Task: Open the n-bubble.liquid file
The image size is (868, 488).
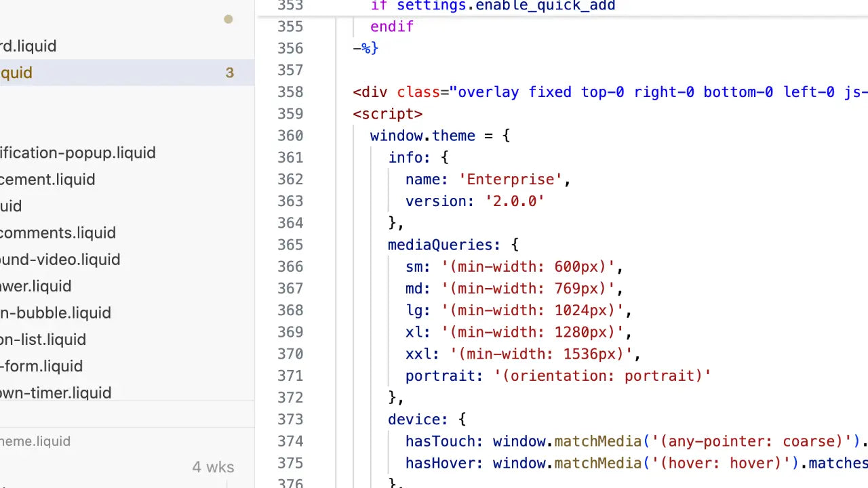Action: coord(55,313)
